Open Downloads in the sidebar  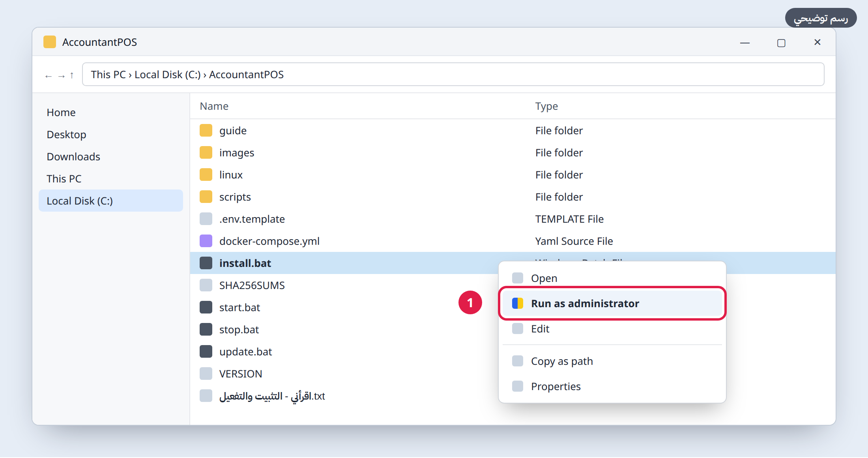click(x=111, y=157)
